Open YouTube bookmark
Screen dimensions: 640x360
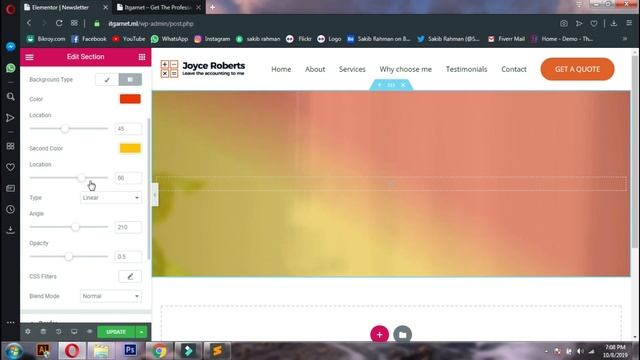pos(129,39)
